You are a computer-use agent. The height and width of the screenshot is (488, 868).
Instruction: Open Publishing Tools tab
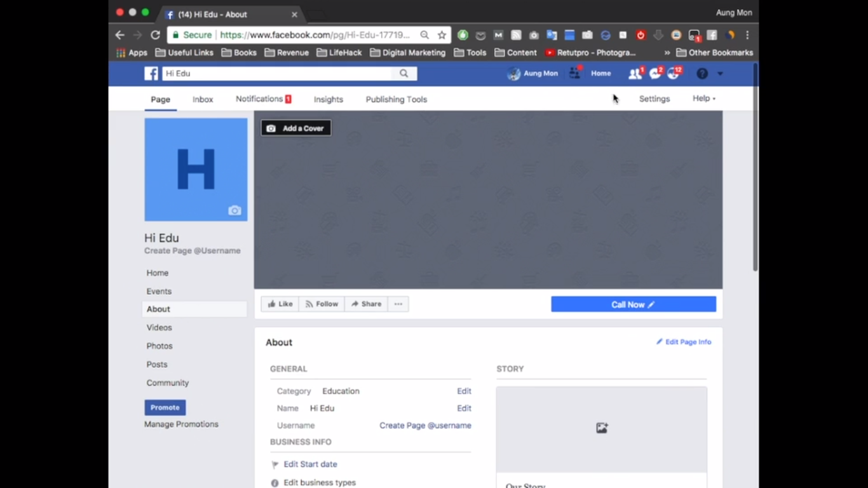(397, 99)
